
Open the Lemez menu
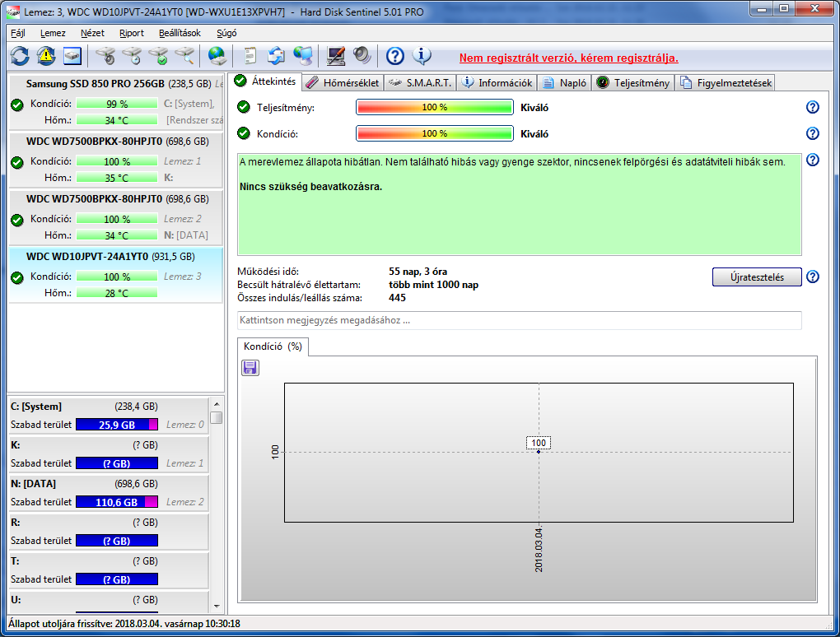(53, 33)
